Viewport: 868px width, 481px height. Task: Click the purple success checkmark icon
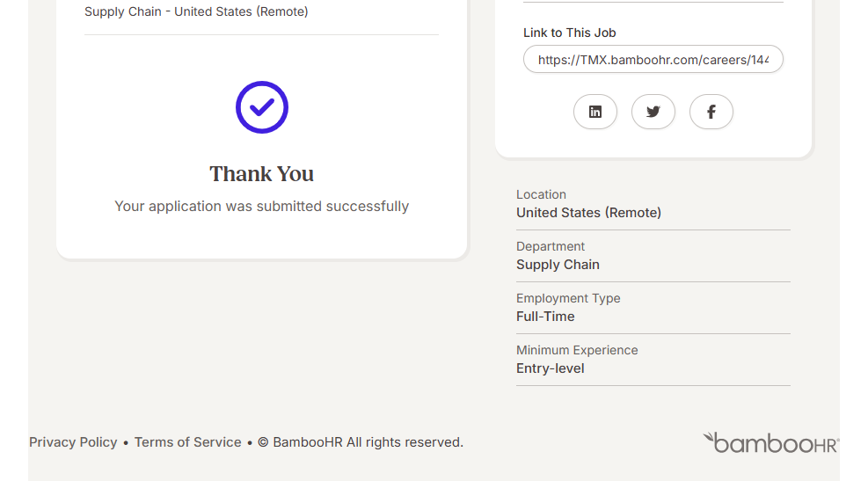tap(262, 107)
